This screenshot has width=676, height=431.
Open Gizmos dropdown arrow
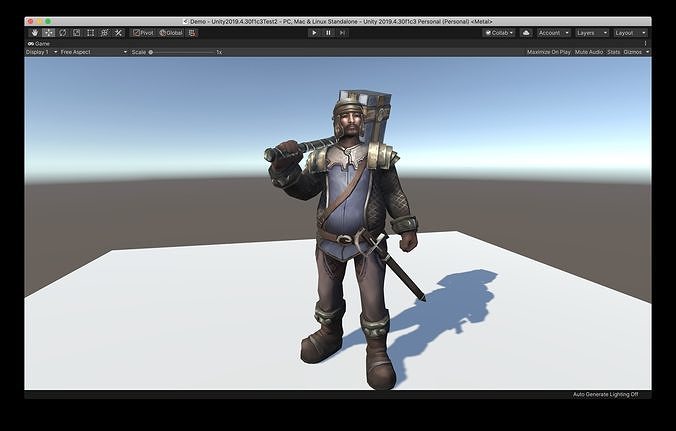coord(647,52)
